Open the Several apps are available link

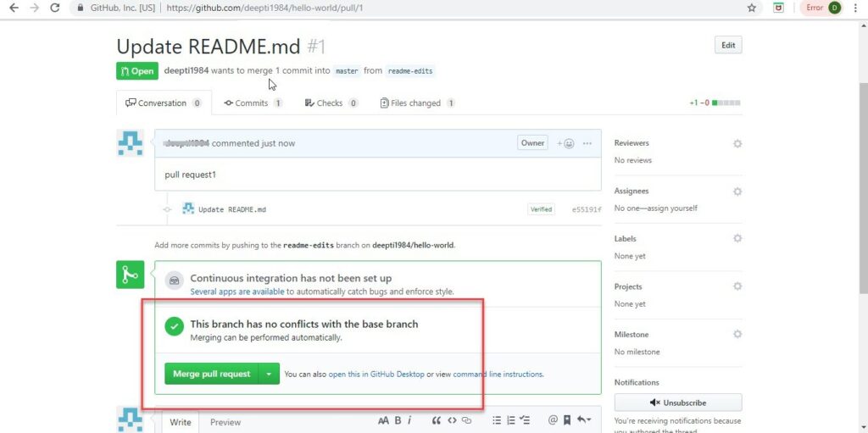(x=237, y=291)
